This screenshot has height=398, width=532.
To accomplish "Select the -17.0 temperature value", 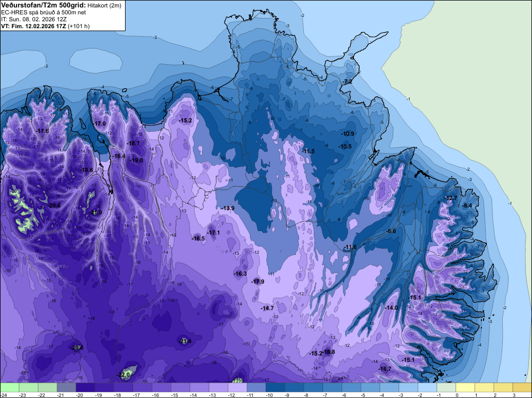I will tap(99, 123).
